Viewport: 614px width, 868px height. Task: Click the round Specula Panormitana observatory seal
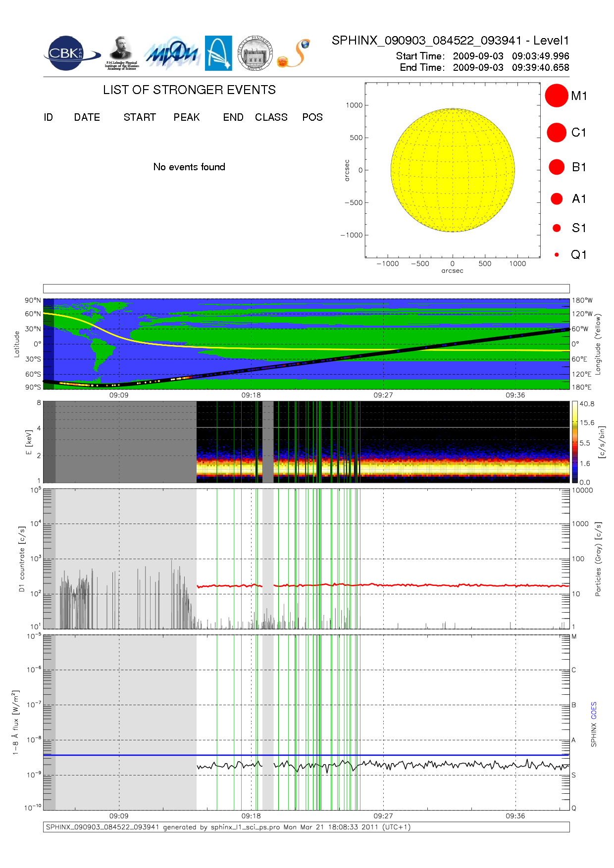coord(255,53)
